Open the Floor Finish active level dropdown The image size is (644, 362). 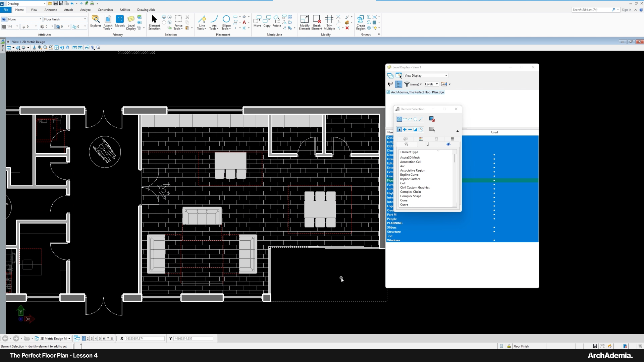tap(65, 19)
